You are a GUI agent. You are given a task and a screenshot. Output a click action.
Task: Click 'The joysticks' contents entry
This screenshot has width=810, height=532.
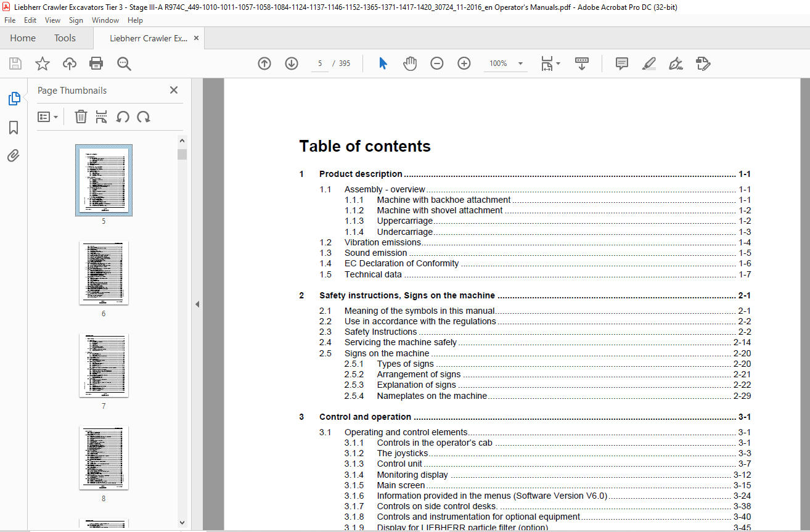pyautogui.click(x=403, y=453)
